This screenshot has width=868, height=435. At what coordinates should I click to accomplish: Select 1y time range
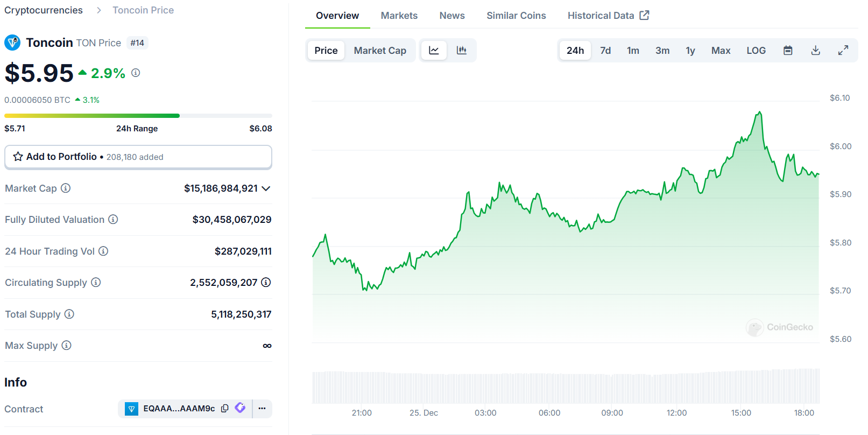(x=690, y=50)
